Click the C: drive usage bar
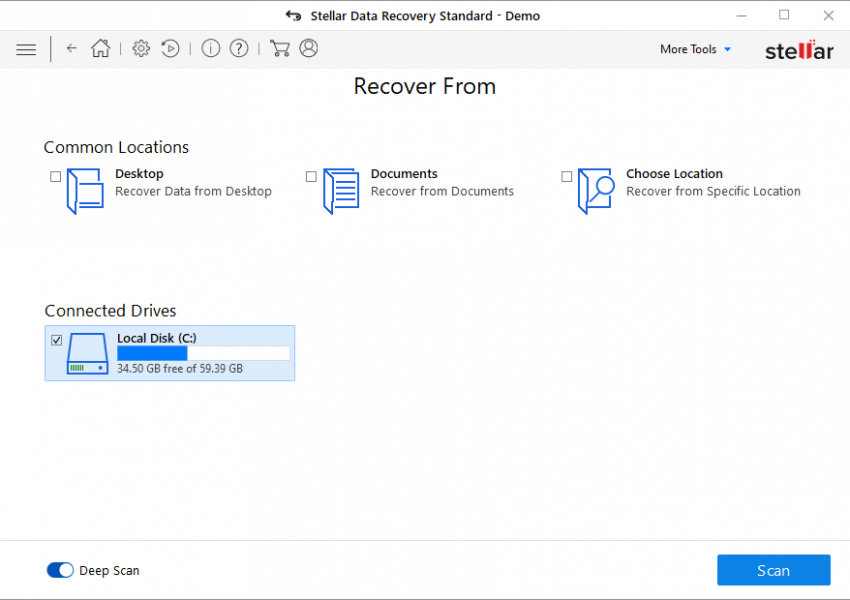 tap(202, 352)
